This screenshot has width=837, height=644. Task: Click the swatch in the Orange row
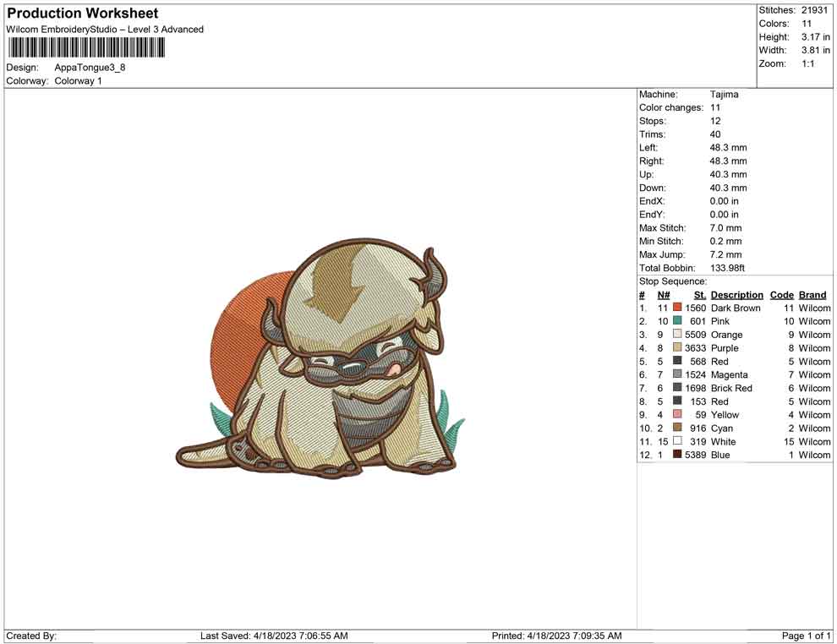click(x=677, y=334)
